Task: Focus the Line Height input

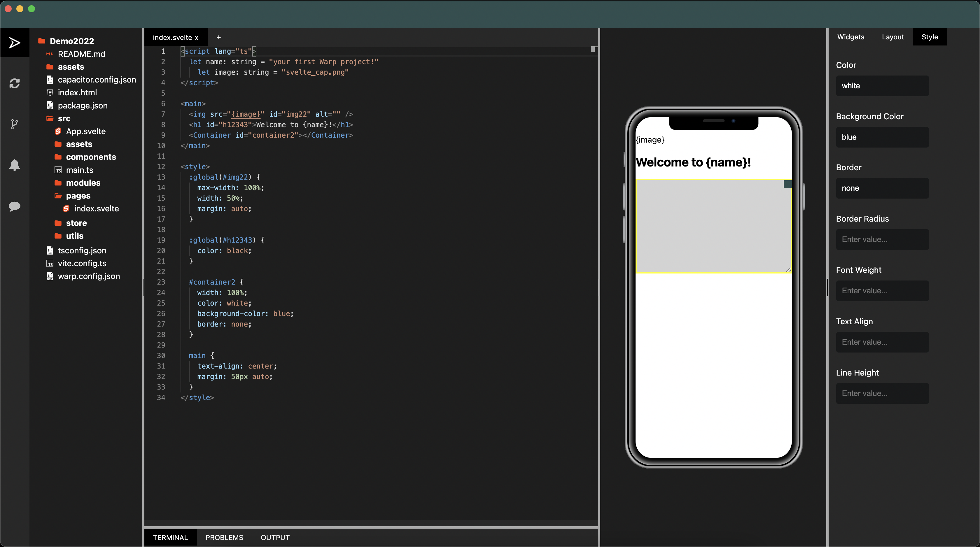Action: pos(882,393)
